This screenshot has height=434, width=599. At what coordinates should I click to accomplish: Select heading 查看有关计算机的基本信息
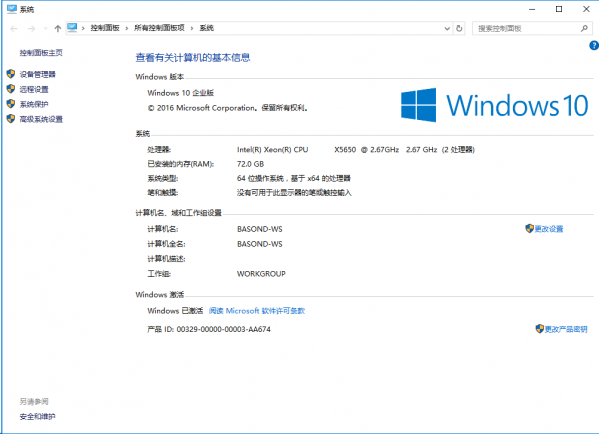click(193, 58)
